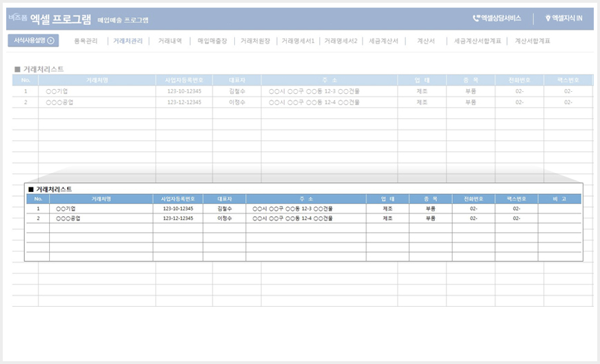Viewport: 600px width, 364px height.
Task: Switch to the 거래처원장 tab
Action: coord(255,41)
